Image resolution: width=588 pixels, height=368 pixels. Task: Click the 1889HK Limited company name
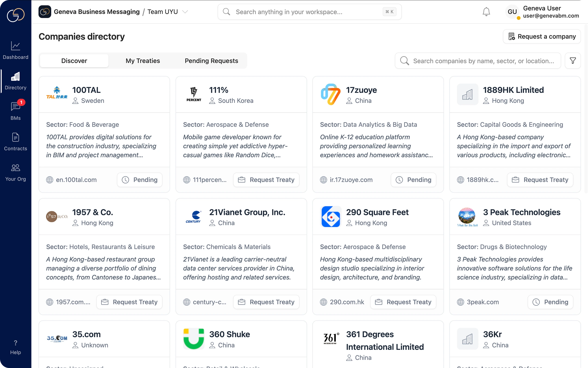point(513,90)
